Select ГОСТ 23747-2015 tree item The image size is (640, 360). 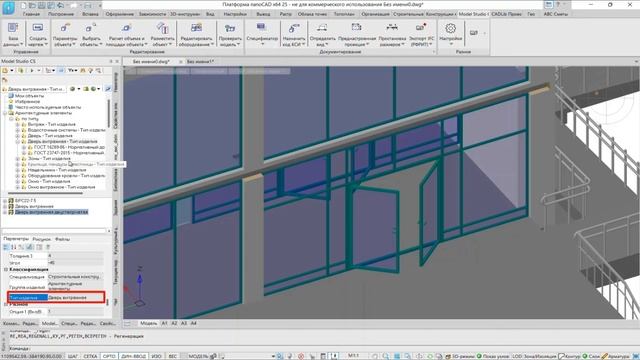click(69, 153)
